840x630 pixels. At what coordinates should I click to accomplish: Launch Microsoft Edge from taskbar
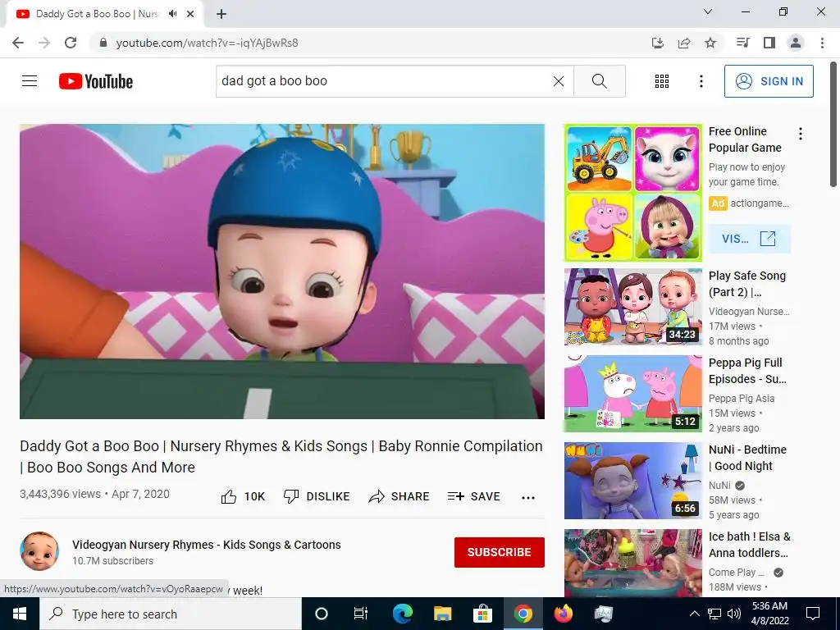[x=402, y=614]
